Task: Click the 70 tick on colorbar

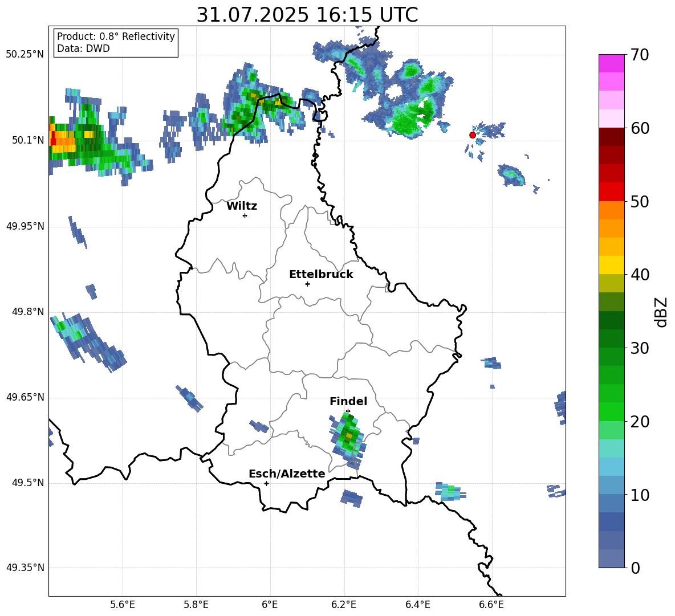Action: tap(640, 55)
